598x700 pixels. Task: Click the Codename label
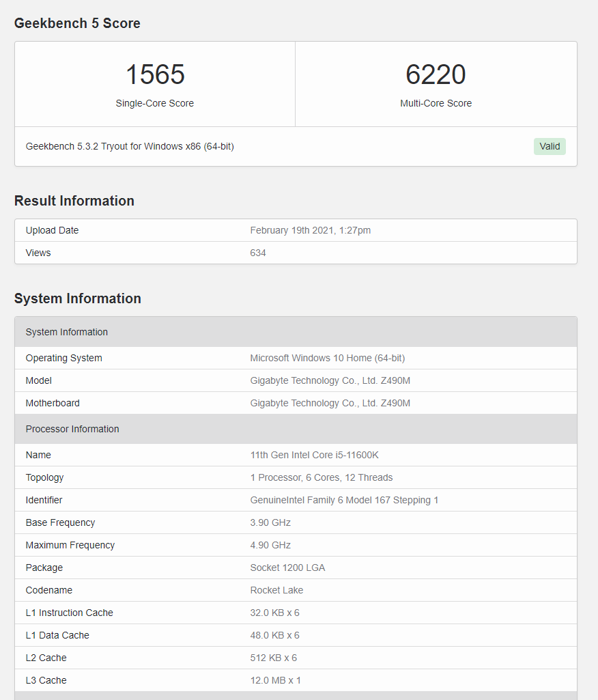click(49, 590)
